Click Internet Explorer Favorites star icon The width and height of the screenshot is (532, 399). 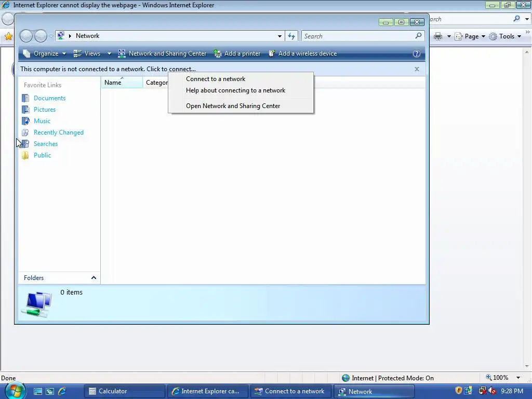click(x=8, y=36)
